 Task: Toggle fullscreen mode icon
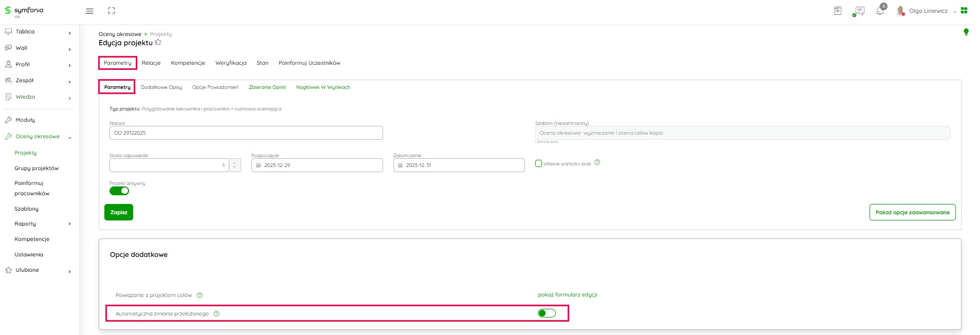pyautogui.click(x=112, y=11)
